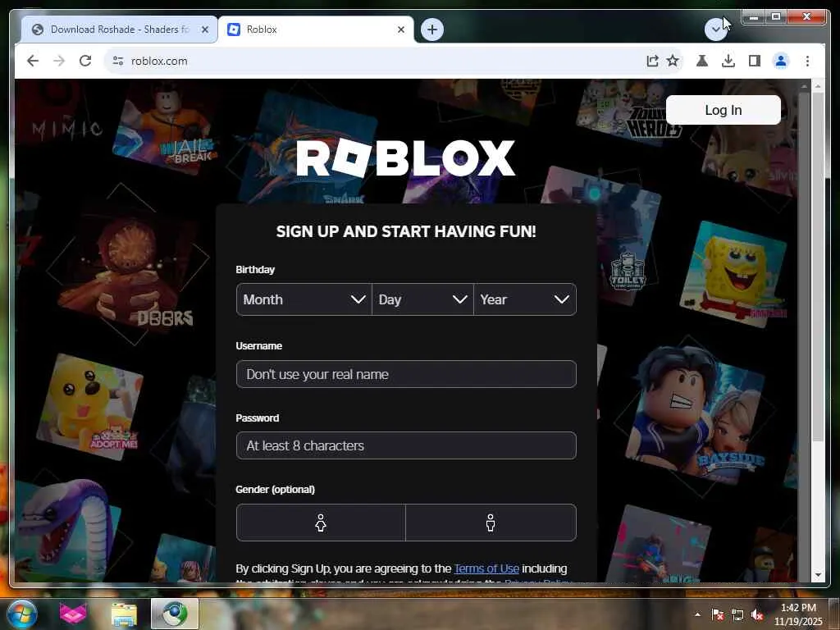The height and width of the screenshot is (630, 840).
Task: Click the vertical scrollbar thumb
Action: click(x=818, y=267)
